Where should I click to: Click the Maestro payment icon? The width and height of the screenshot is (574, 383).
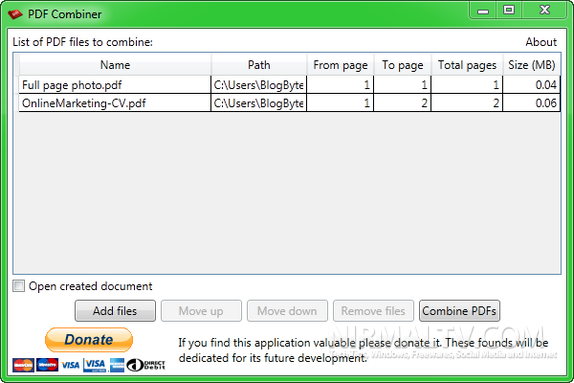(x=47, y=365)
